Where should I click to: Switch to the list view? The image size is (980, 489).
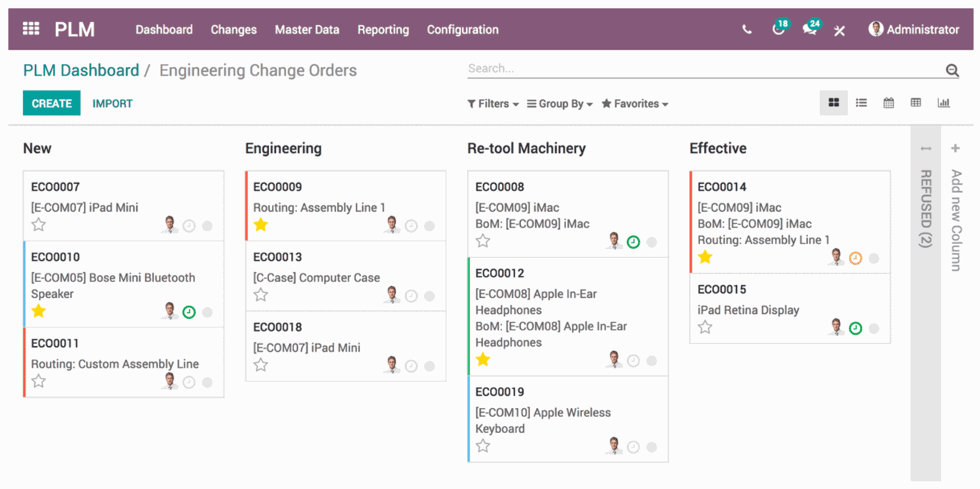pos(860,103)
